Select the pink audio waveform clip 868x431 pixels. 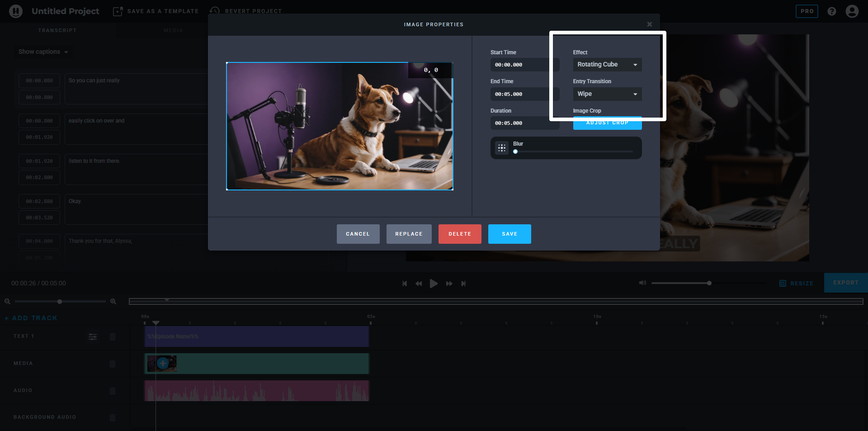tap(256, 391)
